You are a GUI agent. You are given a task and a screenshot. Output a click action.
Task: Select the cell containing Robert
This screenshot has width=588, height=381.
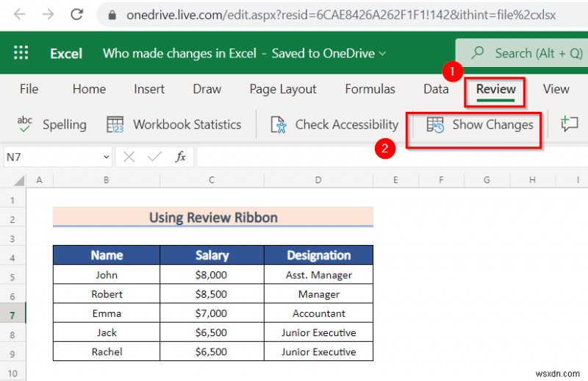(x=107, y=294)
